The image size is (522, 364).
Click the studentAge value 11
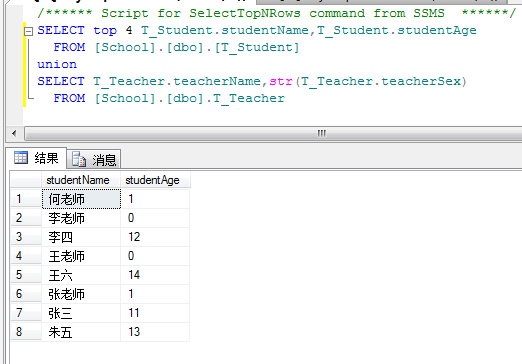pos(155,313)
